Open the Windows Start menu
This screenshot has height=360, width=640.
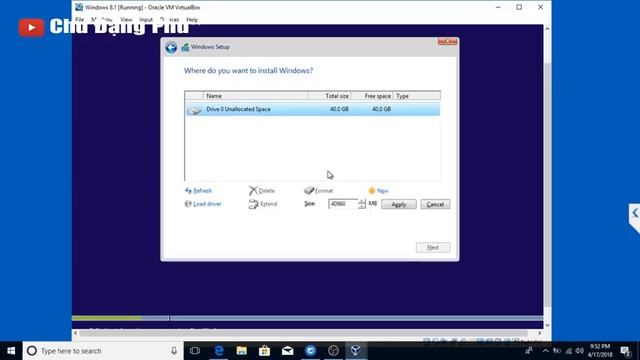pyautogui.click(x=11, y=351)
